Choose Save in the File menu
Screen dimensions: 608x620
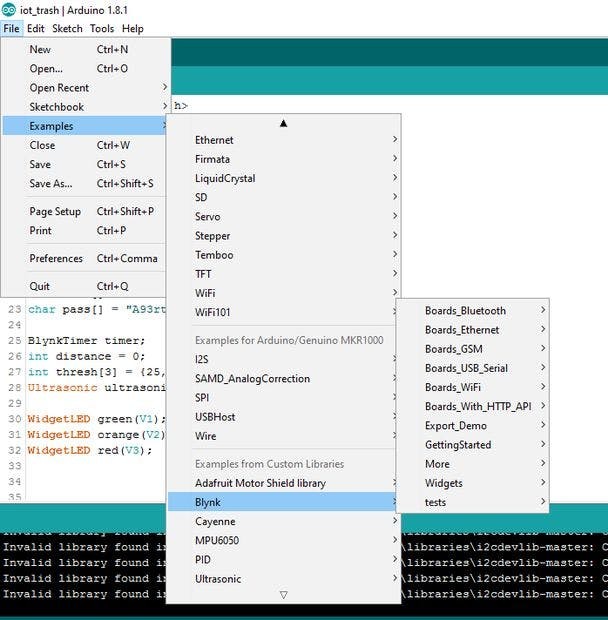coord(85,164)
